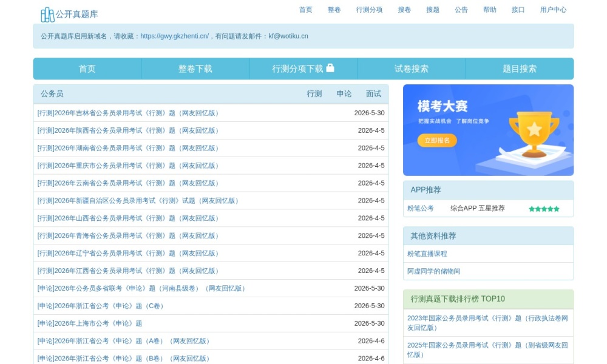Click the 立即报名 button on banner
The image size is (607, 364).
pos(437,140)
